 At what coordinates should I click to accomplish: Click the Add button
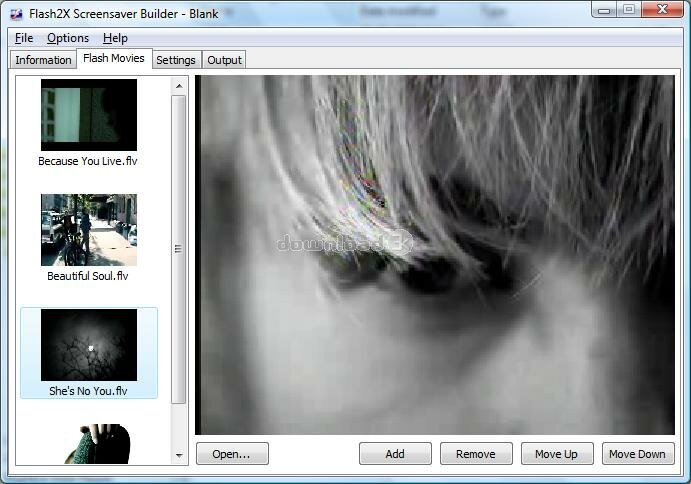(395, 454)
